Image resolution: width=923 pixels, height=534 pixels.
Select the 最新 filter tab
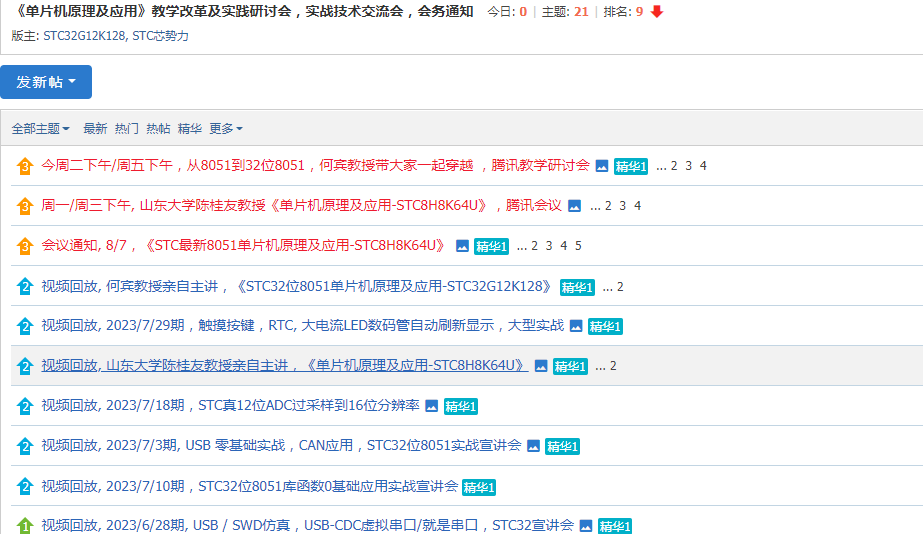point(95,128)
